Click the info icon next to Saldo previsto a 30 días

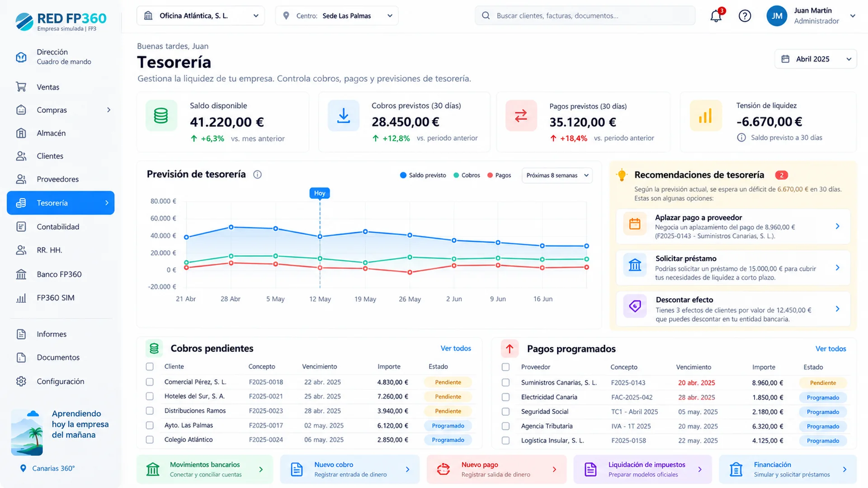click(741, 137)
